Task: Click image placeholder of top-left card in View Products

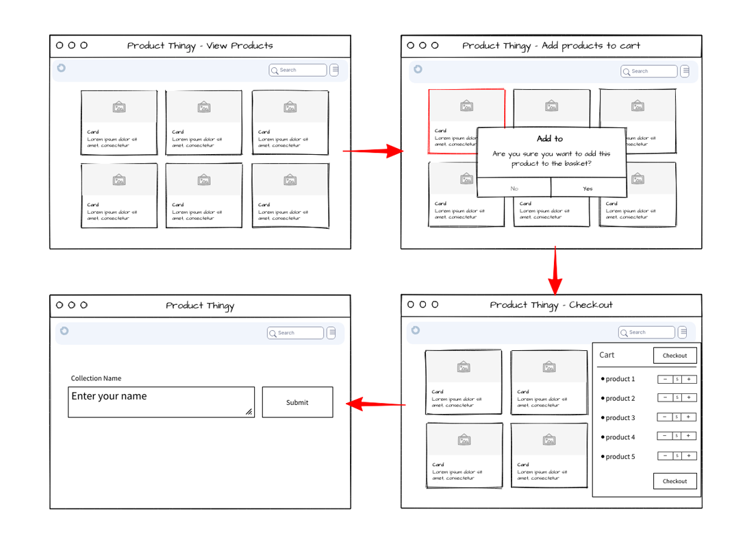Action: pyautogui.click(x=119, y=107)
